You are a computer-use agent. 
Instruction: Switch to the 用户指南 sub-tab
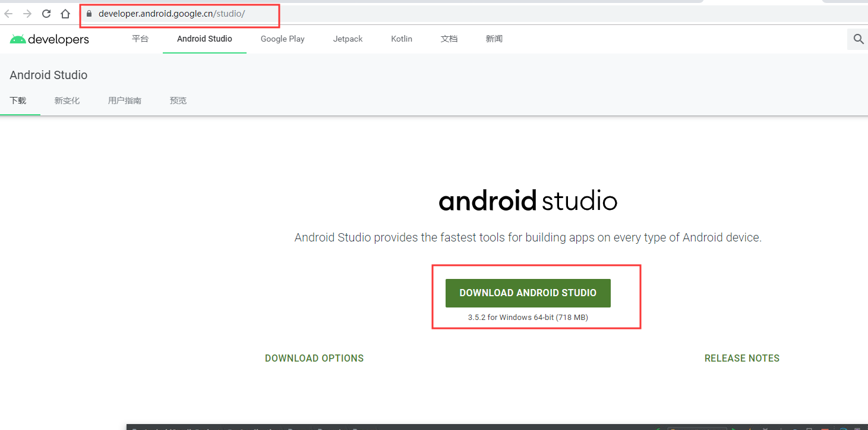pos(125,101)
